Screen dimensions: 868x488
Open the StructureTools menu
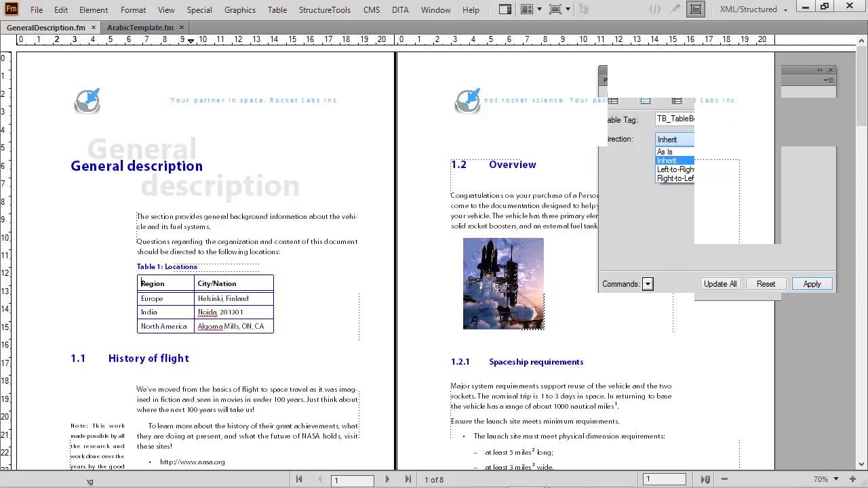coord(325,9)
